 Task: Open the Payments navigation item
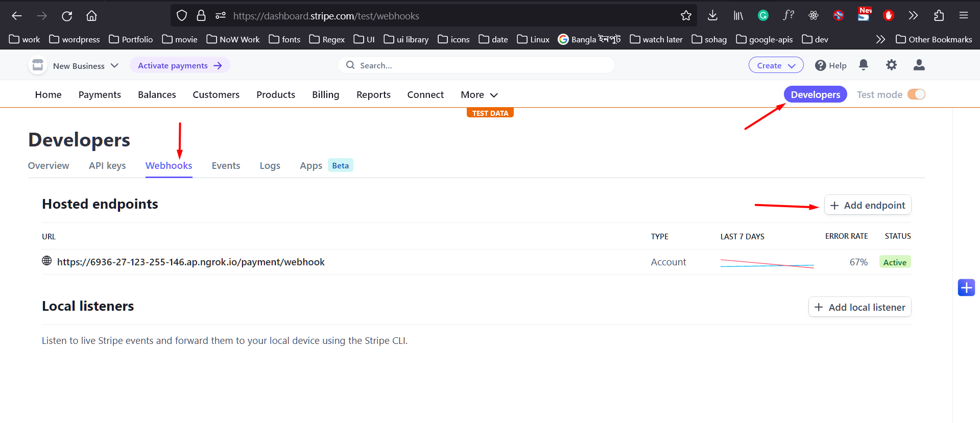100,95
